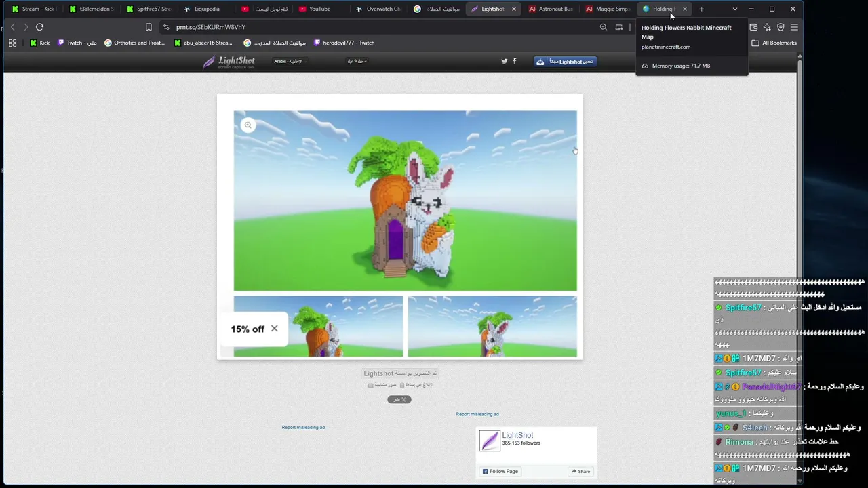
Task: Open the مواقيت الصلاة bookmark
Action: pos(275,43)
